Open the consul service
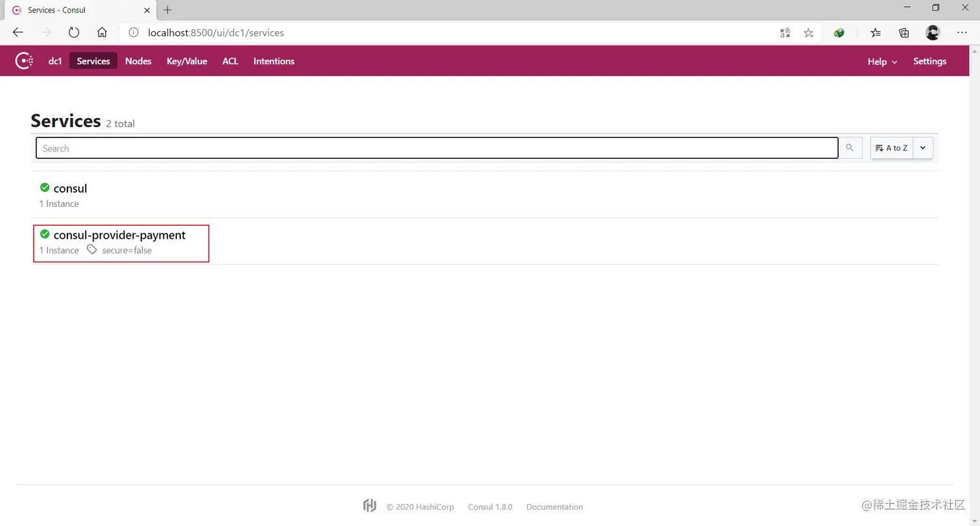 [70, 188]
